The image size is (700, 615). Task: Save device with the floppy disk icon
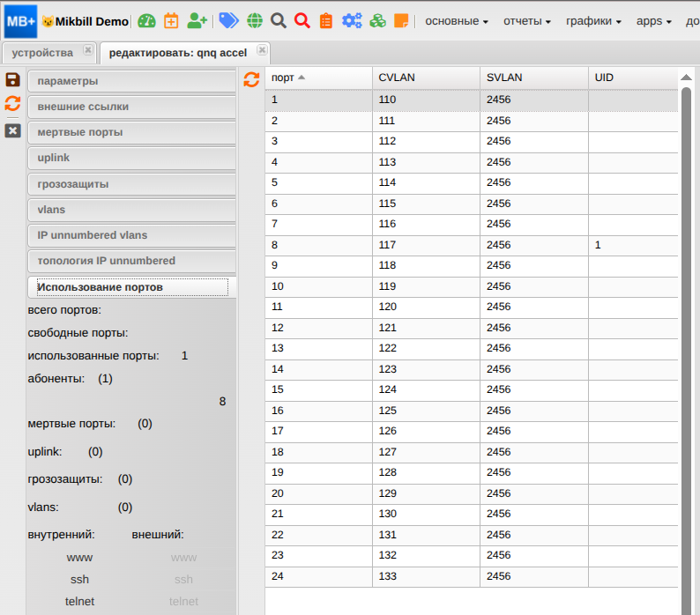[x=12, y=80]
